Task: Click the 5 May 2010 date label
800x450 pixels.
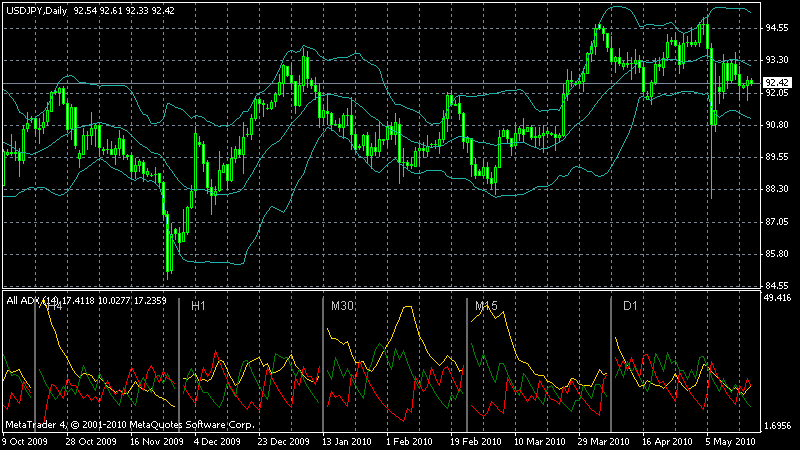Action: (730, 441)
